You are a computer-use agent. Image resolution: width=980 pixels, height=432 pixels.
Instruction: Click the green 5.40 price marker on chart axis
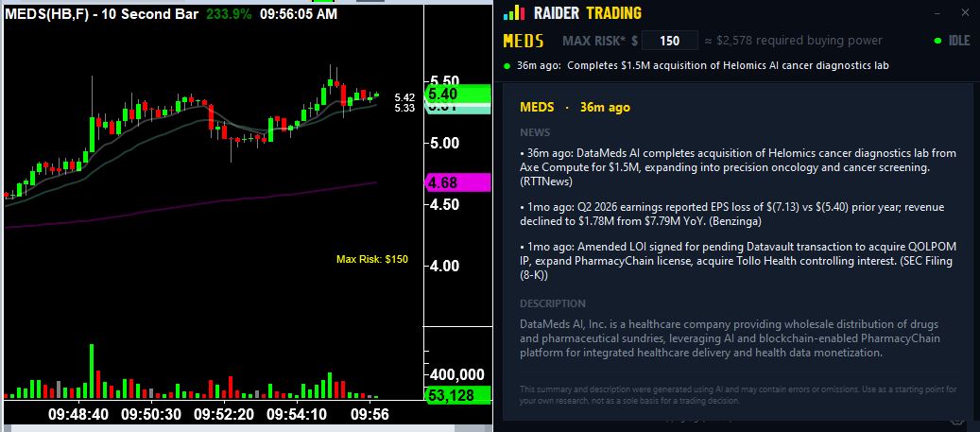tap(456, 94)
